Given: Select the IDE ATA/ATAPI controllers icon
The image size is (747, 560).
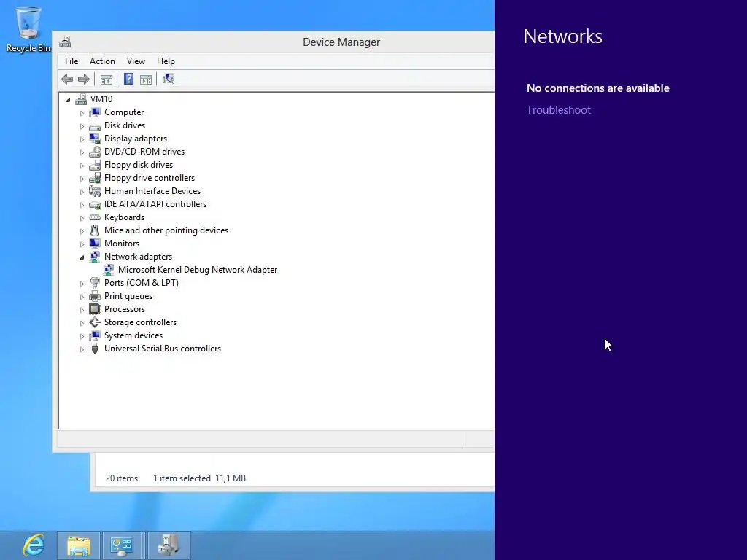Looking at the screenshot, I should [95, 204].
